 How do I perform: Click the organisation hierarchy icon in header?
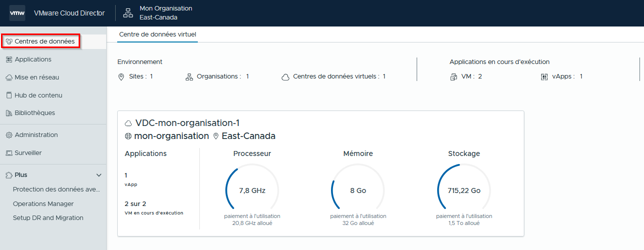click(128, 13)
